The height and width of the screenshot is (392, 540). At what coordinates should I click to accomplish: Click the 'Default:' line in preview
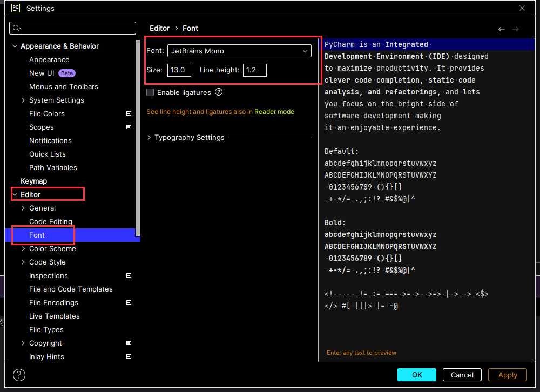pyautogui.click(x=341, y=151)
